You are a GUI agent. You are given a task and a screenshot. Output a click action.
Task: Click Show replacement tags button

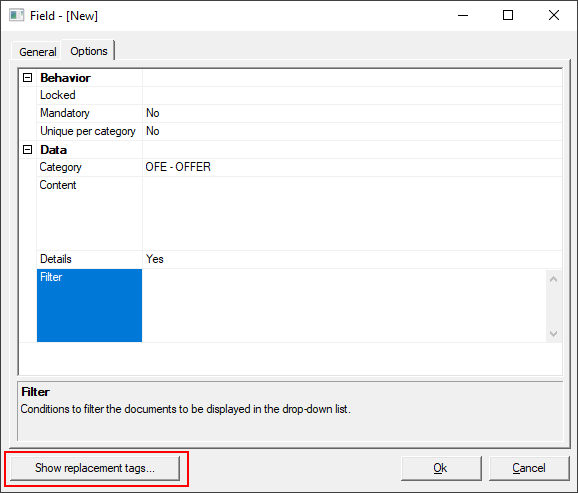tap(95, 468)
